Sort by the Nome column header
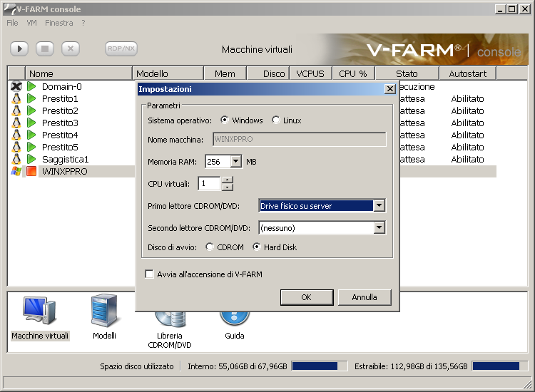The width and height of the screenshot is (535, 392). [x=78, y=73]
